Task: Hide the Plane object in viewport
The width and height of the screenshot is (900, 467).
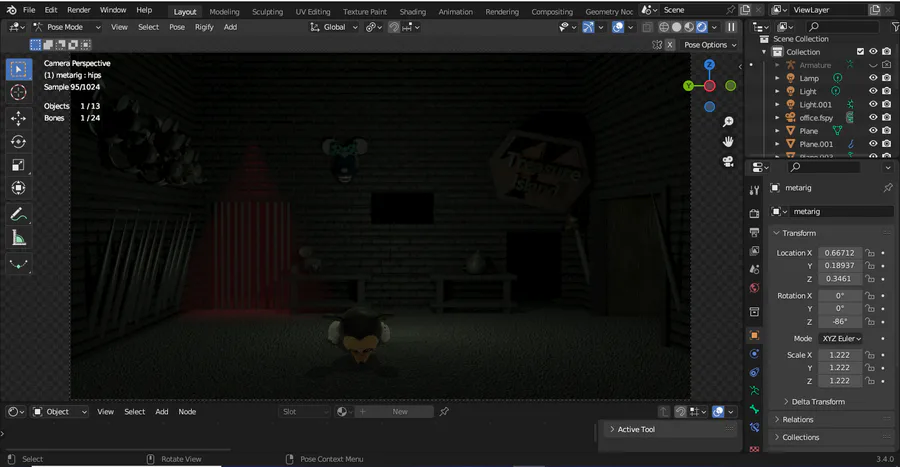Action: click(873, 131)
